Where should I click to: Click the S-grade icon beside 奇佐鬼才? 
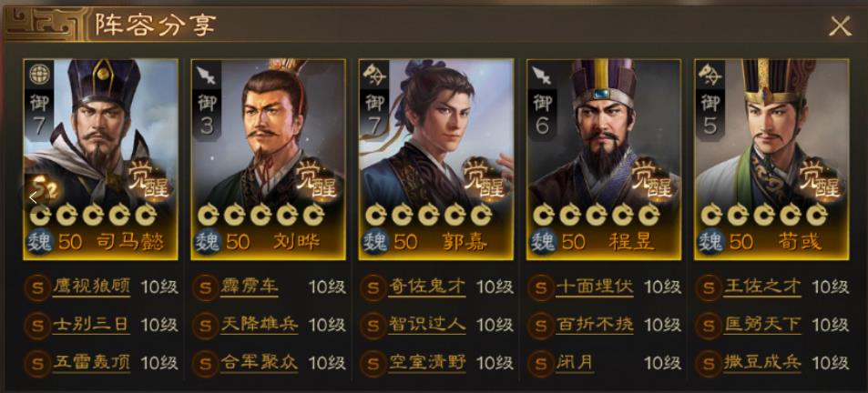373,287
